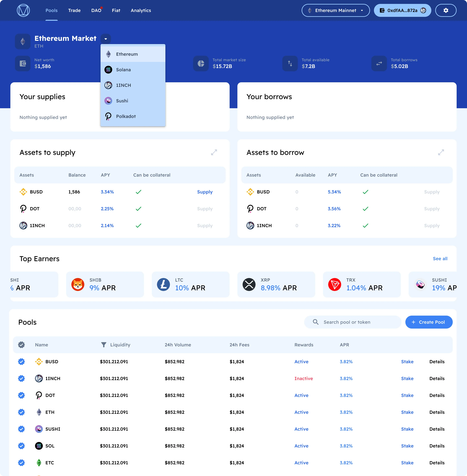This screenshot has width=467, height=476.
Task: Toggle the select-all badge in Pools header
Action: pos(21,345)
